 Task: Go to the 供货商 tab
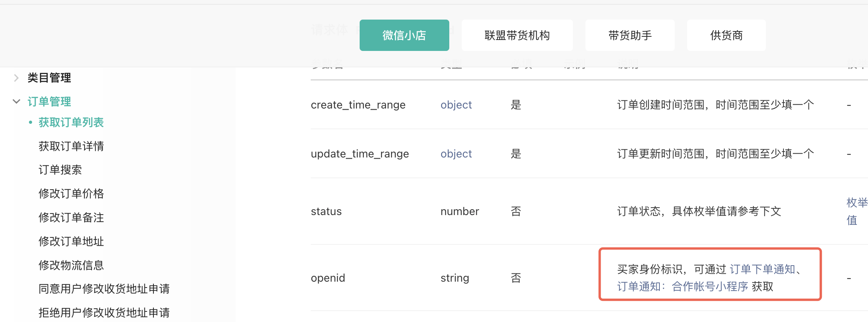[726, 35]
